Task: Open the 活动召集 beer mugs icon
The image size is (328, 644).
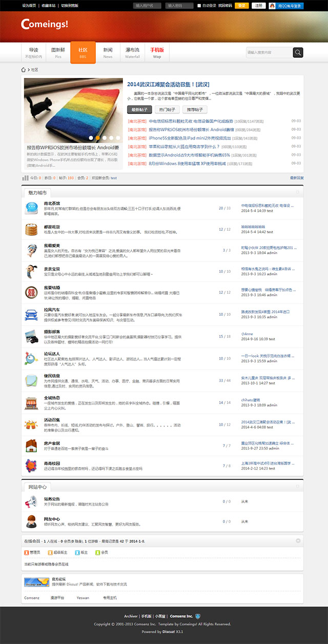Action: coord(31,424)
